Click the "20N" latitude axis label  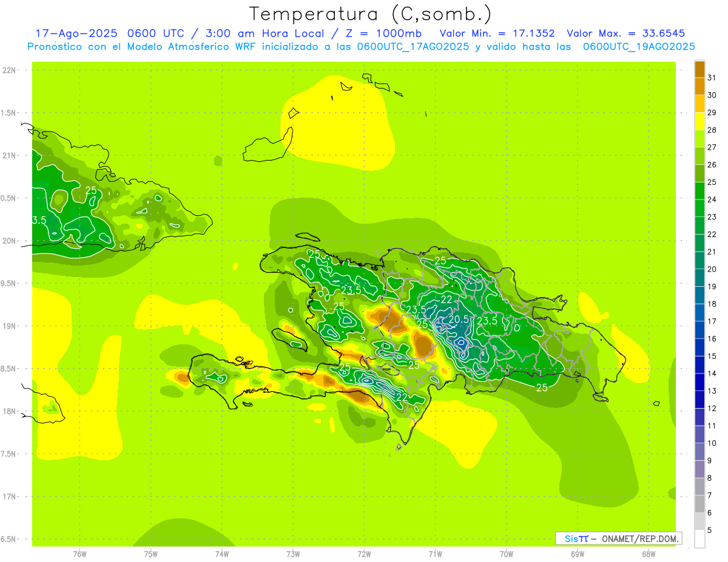point(9,241)
